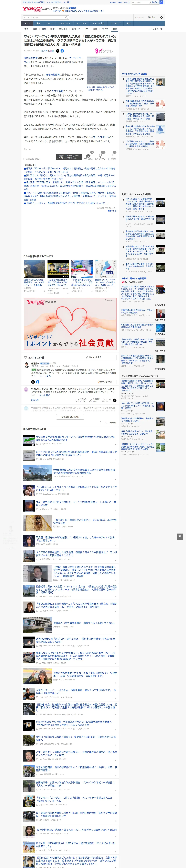Select the エキスパート tab

click(x=64, y=24)
